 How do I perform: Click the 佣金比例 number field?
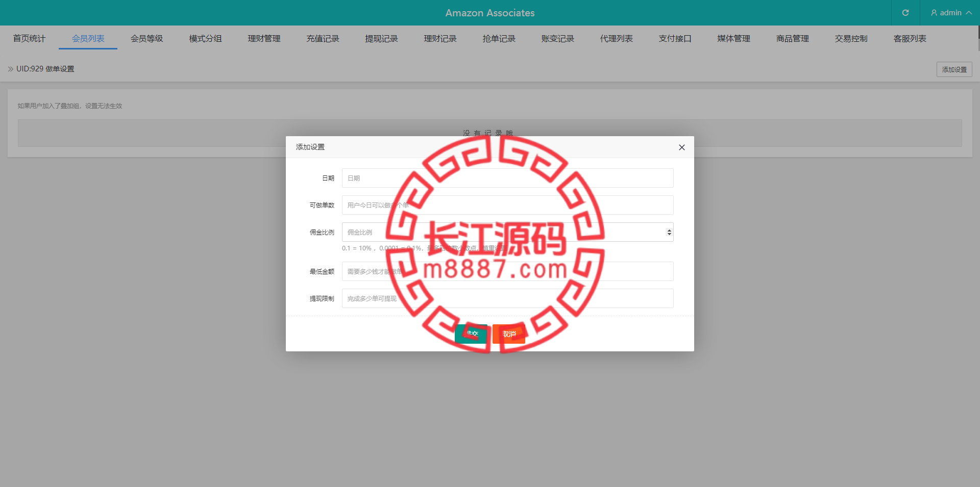(x=508, y=232)
